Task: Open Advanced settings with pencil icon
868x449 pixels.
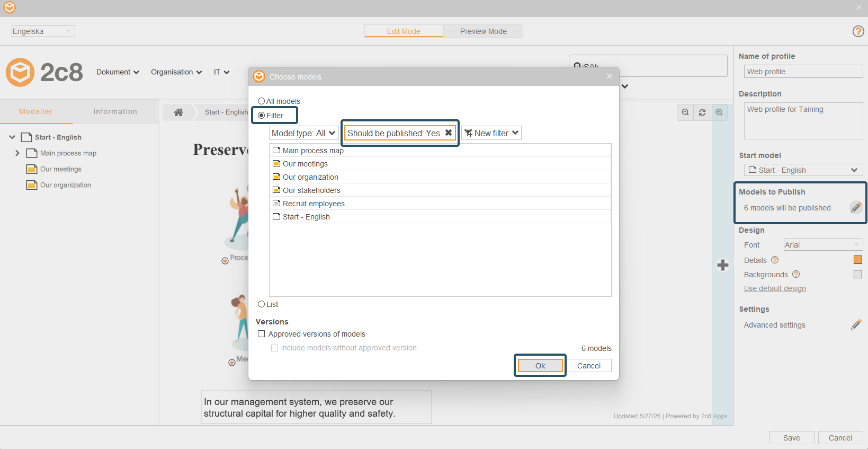Action: tap(856, 325)
